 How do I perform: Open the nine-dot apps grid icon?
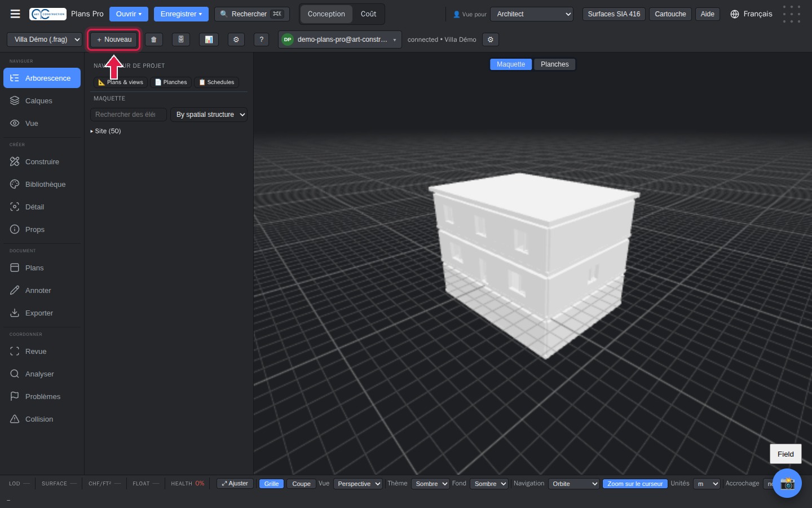(792, 14)
